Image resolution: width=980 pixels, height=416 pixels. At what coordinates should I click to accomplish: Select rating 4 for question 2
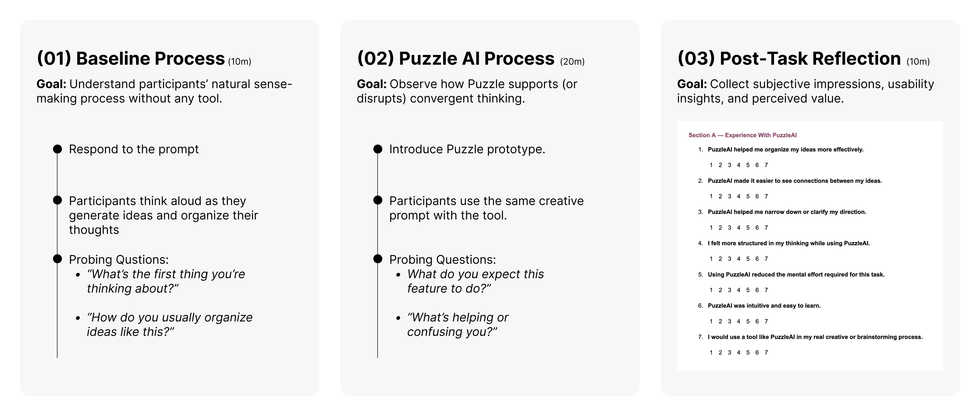(x=738, y=196)
